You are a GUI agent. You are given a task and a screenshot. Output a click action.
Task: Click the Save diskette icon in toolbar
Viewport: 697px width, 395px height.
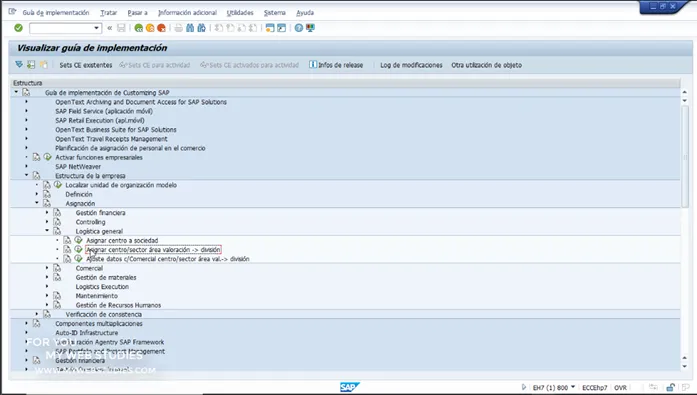pyautogui.click(x=121, y=28)
